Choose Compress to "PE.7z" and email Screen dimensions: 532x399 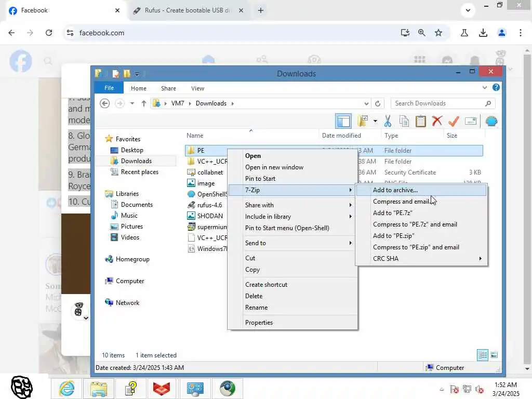tap(421, 224)
